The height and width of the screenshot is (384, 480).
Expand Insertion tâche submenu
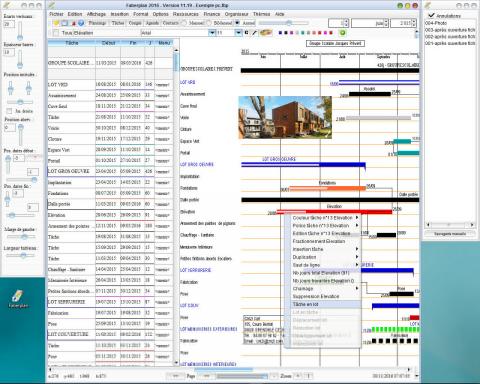tap(325, 249)
